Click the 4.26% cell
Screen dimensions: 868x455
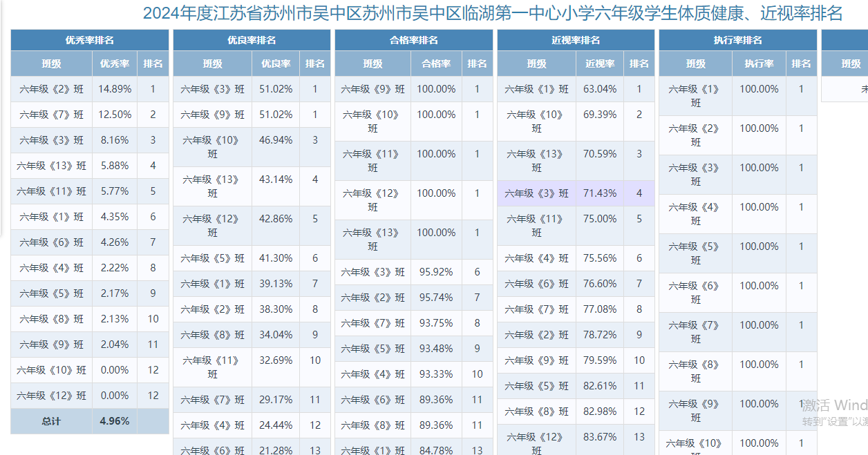pos(115,242)
